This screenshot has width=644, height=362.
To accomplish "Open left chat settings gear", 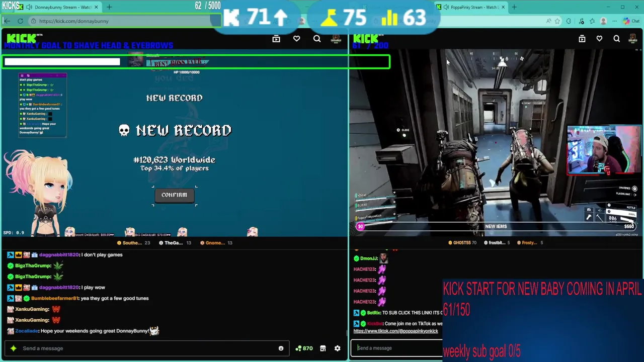I will [338, 348].
